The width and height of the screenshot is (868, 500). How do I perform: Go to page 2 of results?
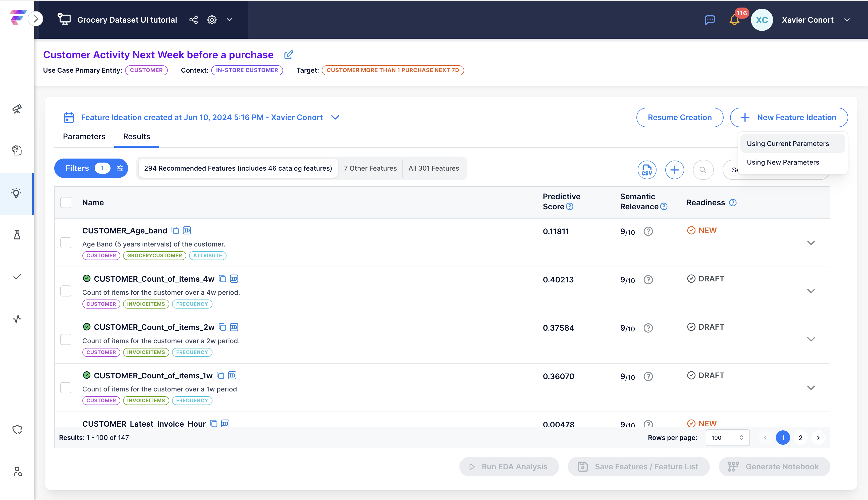[x=800, y=438]
